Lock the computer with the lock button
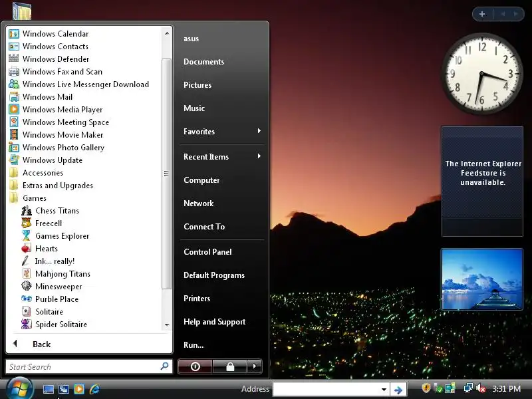The image size is (532, 399). 230,366
